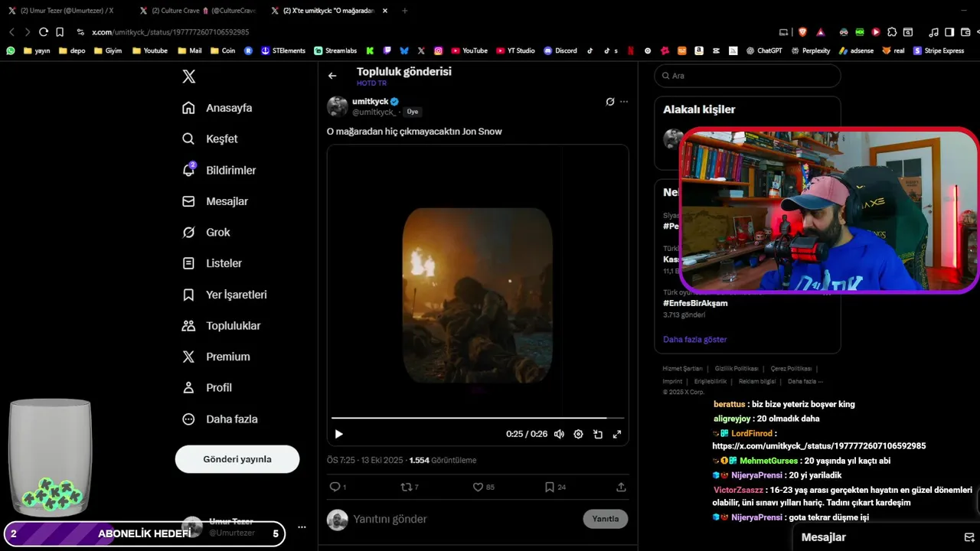980x551 pixels.
Task: Open Giyim bookmarks folder
Action: tap(107, 51)
